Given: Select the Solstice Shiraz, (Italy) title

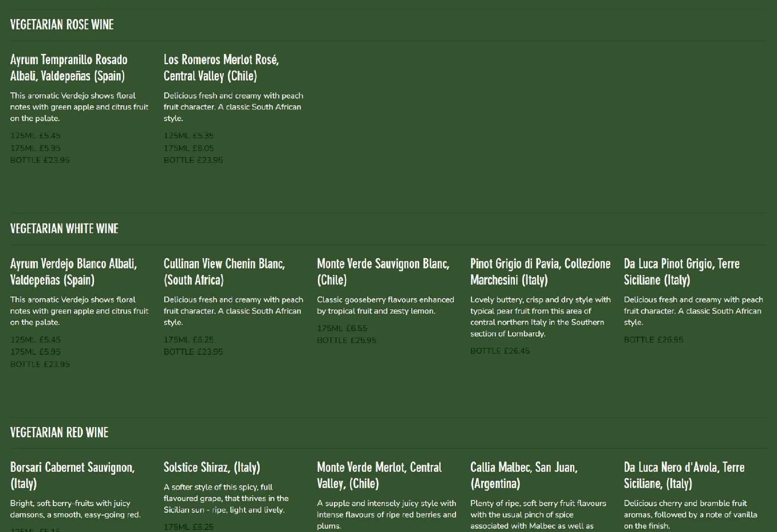Looking at the screenshot, I should click(212, 467).
